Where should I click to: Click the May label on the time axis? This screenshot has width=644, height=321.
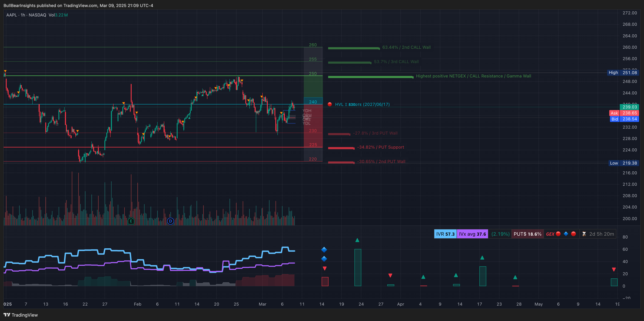(x=539, y=304)
